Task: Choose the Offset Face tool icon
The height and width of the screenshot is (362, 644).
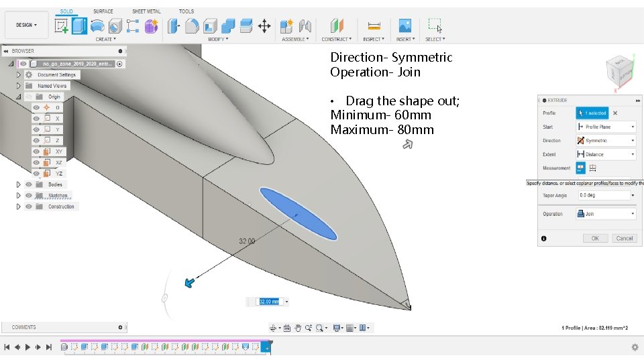Action: click(x=246, y=26)
